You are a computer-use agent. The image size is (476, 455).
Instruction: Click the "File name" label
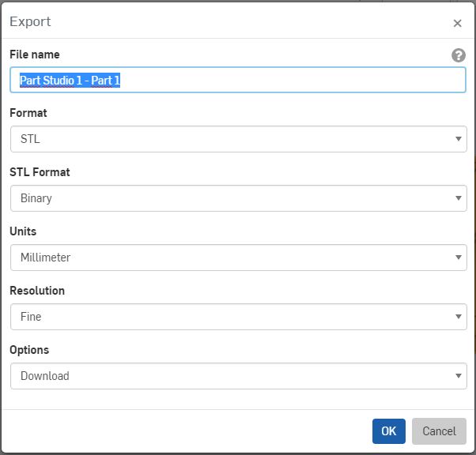pos(34,55)
